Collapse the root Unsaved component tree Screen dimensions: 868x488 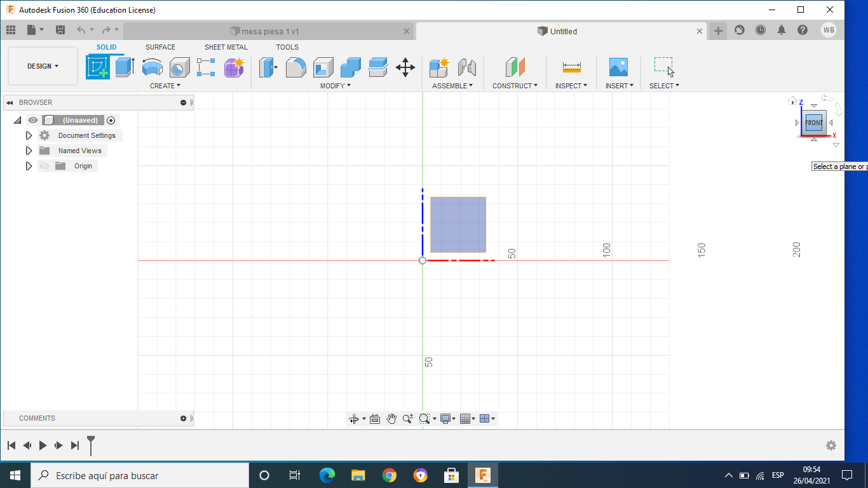(x=17, y=120)
